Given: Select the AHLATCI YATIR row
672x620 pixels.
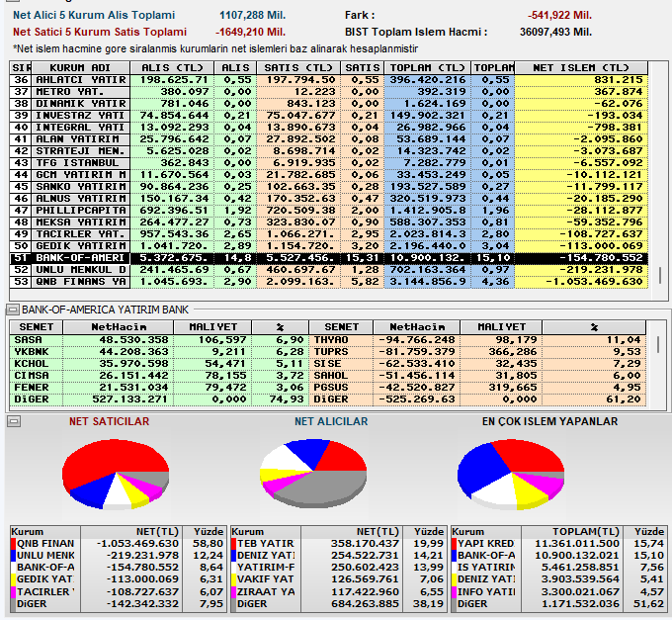Looking at the screenshot, I should point(329,80).
